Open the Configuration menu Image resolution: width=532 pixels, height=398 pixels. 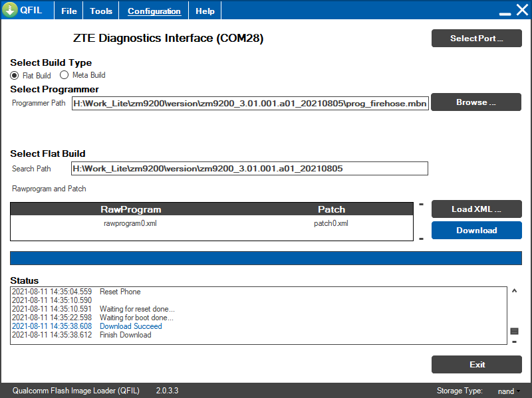154,10
